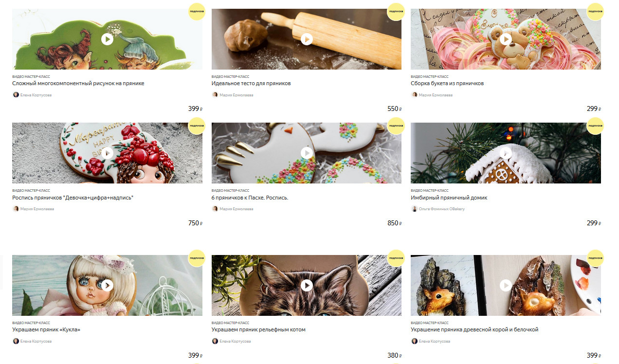Play the doll gingerbread video
Viewport: 619px width, 364px height.
pos(107,285)
